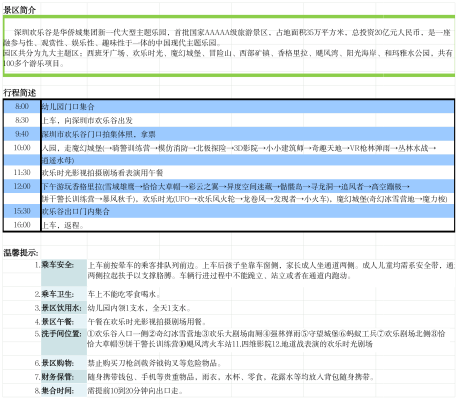Click the 9:40 time cell
Viewport: 458px width, 400px height.
tap(22, 134)
